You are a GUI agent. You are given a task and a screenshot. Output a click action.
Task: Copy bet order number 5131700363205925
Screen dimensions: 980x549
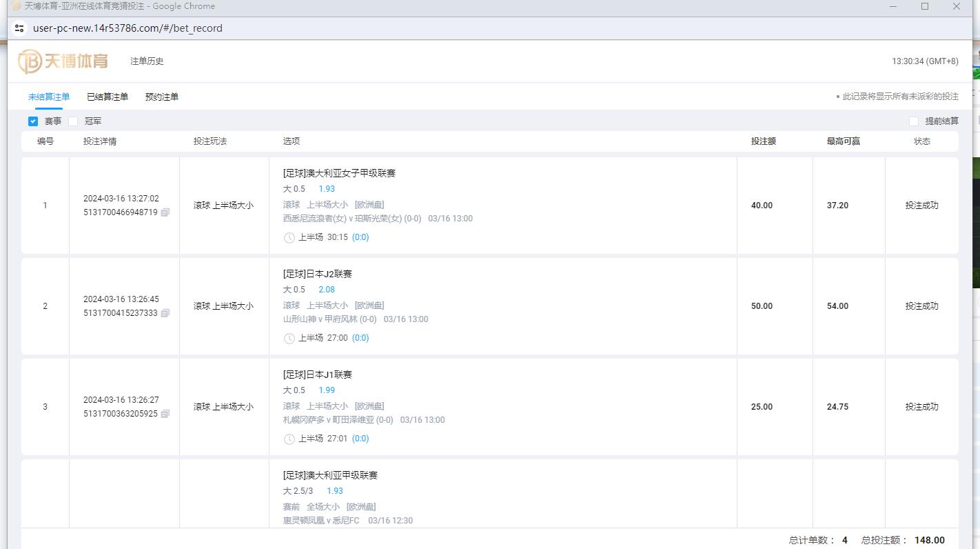[165, 414]
